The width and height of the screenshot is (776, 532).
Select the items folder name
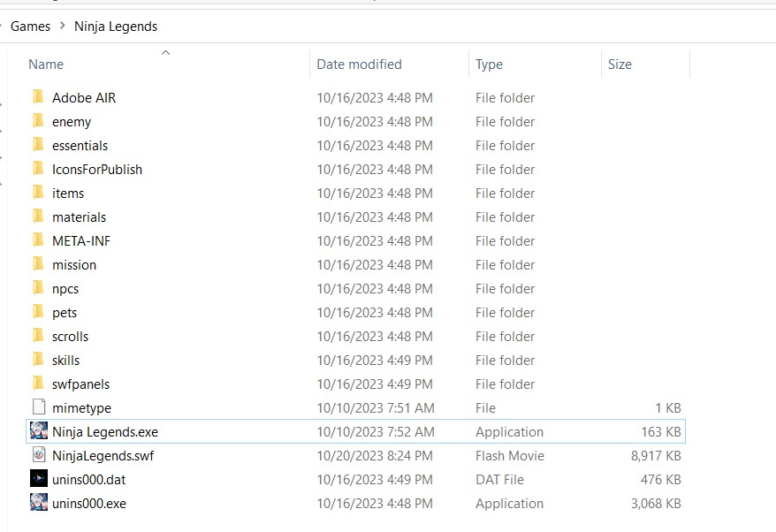pyautogui.click(x=68, y=193)
